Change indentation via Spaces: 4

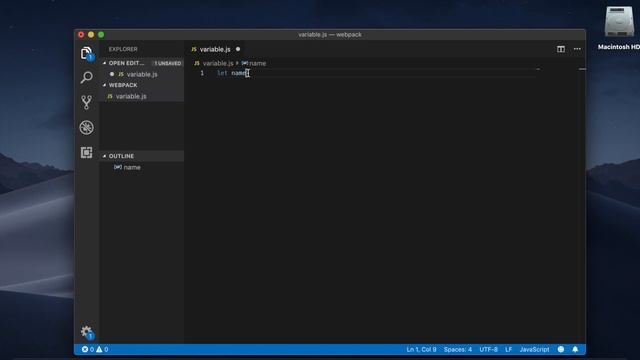point(458,349)
